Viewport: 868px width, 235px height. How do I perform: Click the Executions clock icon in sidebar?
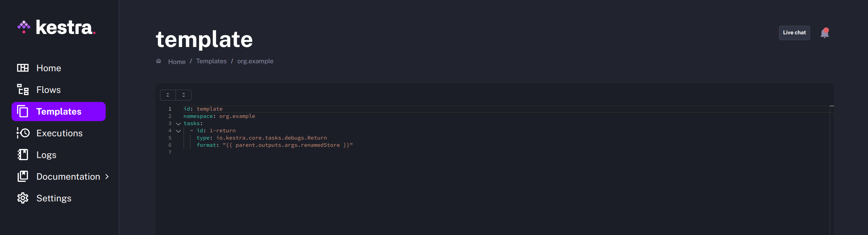(x=23, y=133)
